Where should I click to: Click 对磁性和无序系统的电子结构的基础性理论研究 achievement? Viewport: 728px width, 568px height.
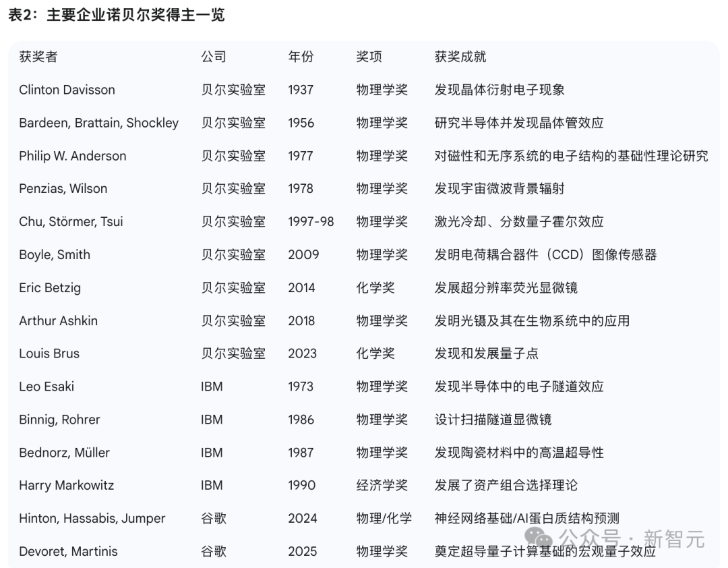pos(572,156)
